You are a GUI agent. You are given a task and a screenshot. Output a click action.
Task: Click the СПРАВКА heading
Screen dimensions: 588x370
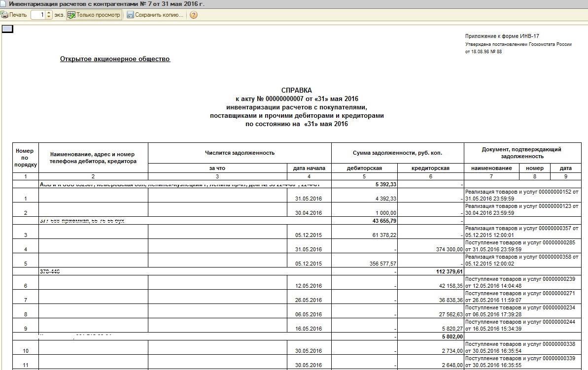pos(297,90)
